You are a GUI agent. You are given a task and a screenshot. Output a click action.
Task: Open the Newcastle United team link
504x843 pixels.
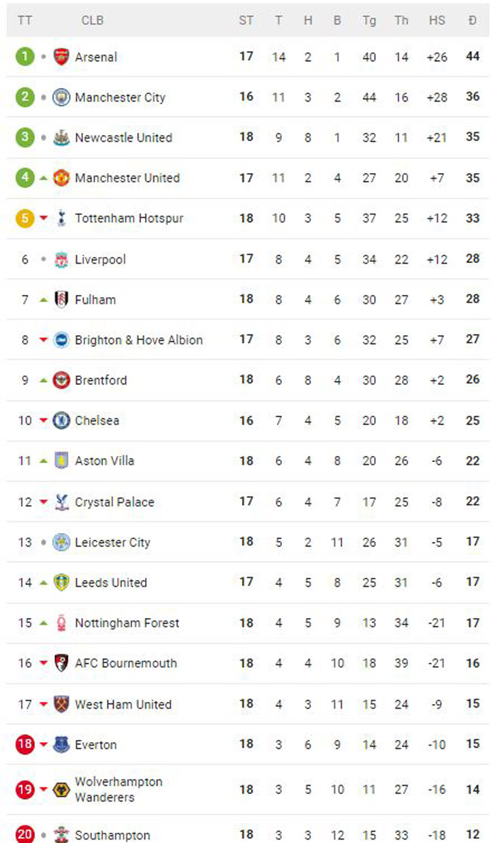[123, 138]
